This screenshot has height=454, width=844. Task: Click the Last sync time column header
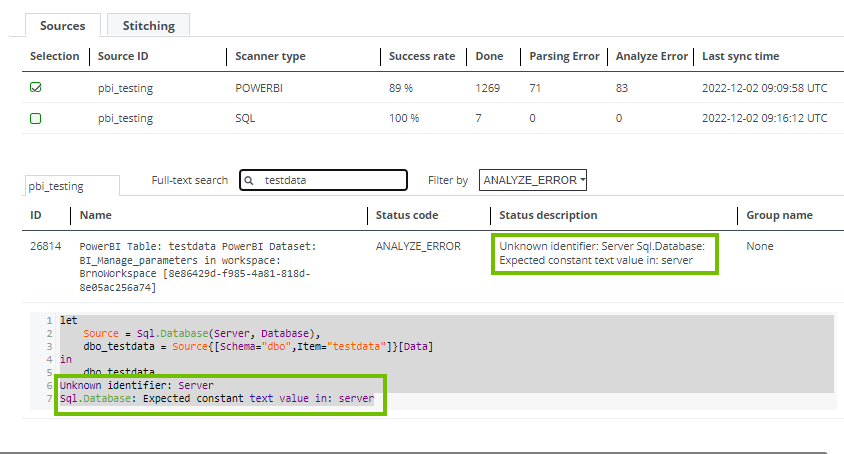point(741,56)
